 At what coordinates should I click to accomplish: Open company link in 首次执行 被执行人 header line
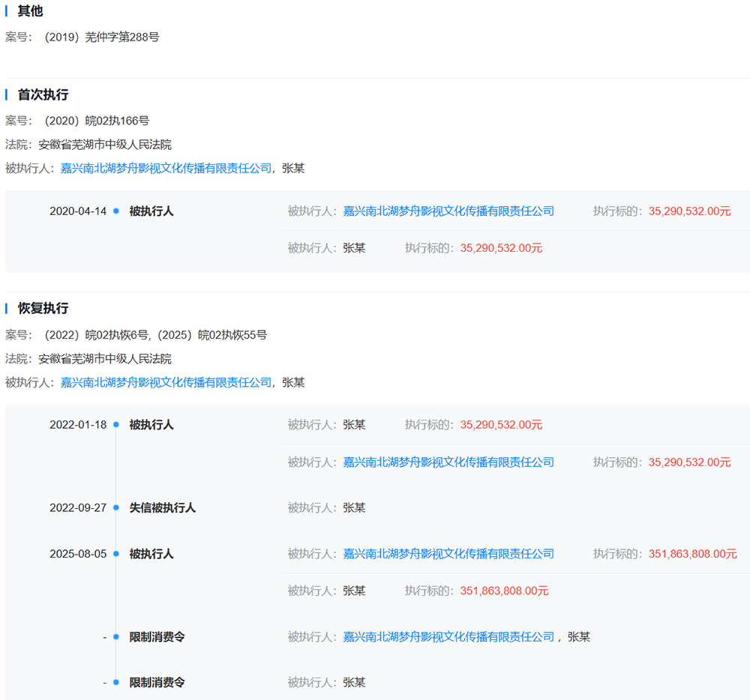(166, 169)
